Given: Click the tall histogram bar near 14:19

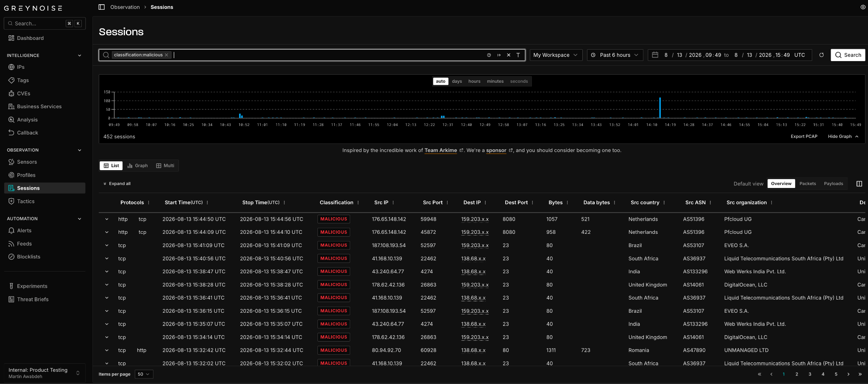Looking at the screenshot, I should (660, 108).
